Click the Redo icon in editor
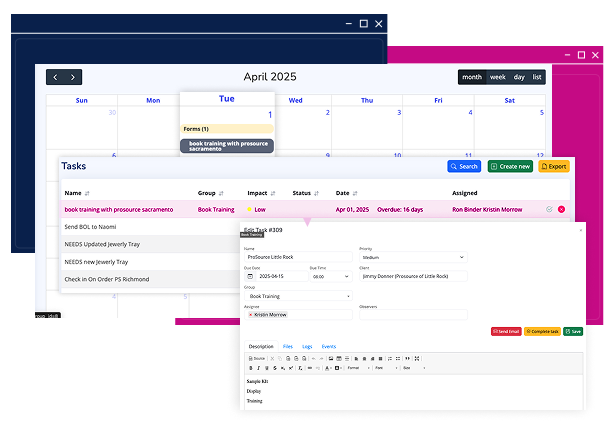 [x=321, y=359]
